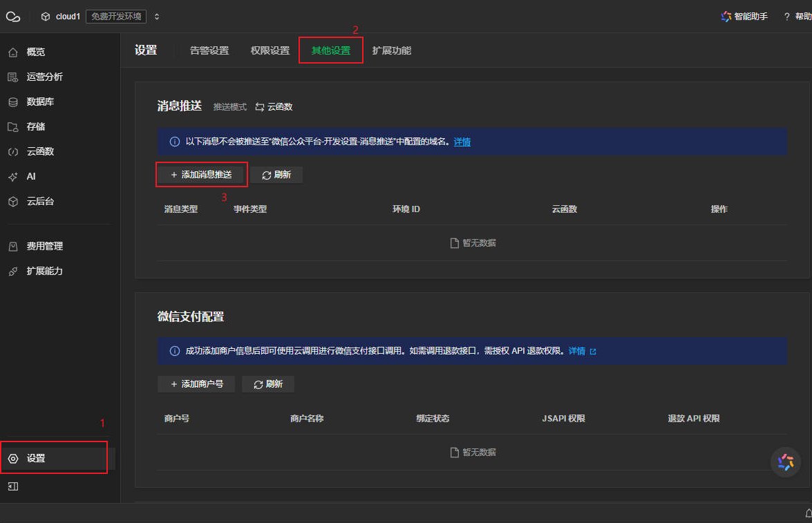Click 暂无数据 in 微信支付配置 table
Viewport: 812px width, 523px height.
point(473,453)
